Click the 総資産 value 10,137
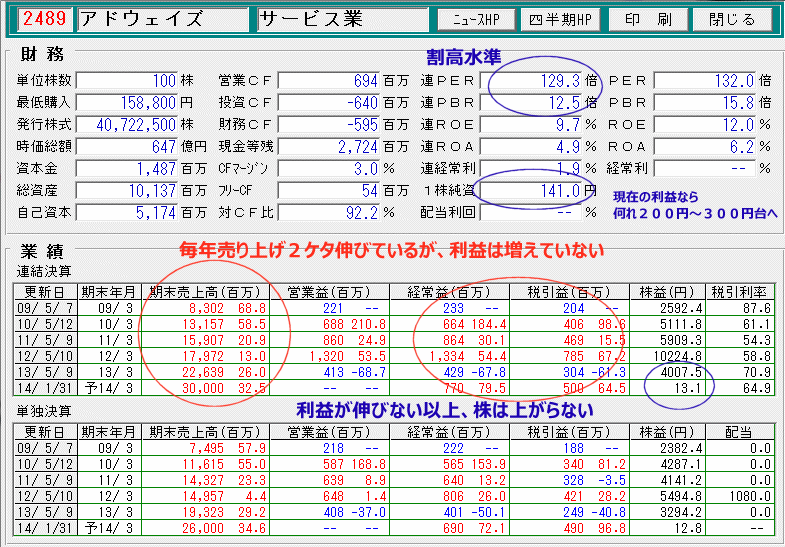The image size is (785, 547). [127, 191]
